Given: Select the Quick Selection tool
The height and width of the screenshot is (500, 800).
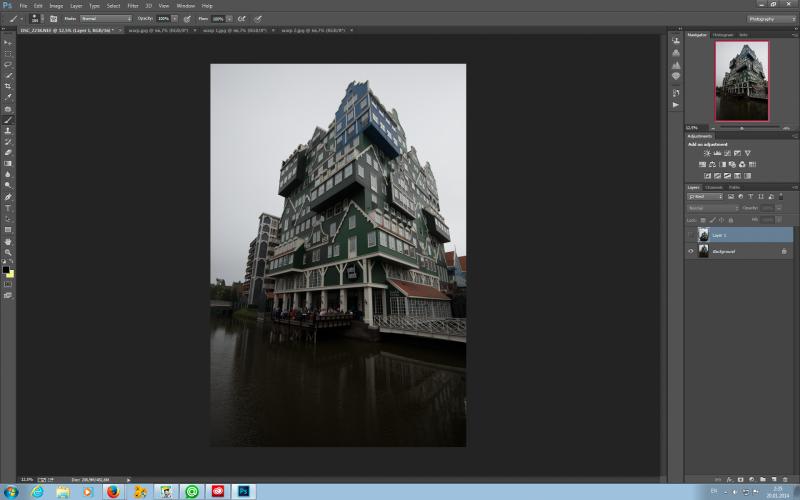Looking at the screenshot, I should click(x=8, y=76).
